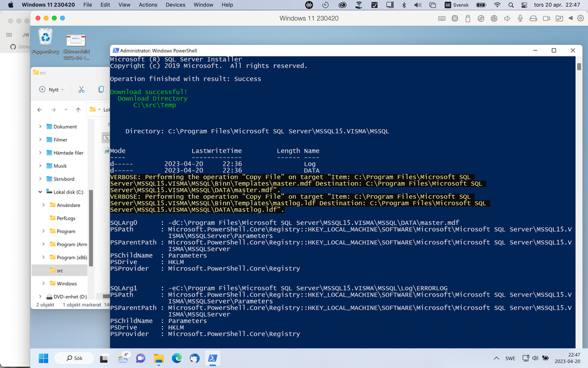588x368 pixels.
Task: Click network globe icon in Parallels toolbar
Action: [x=494, y=18]
